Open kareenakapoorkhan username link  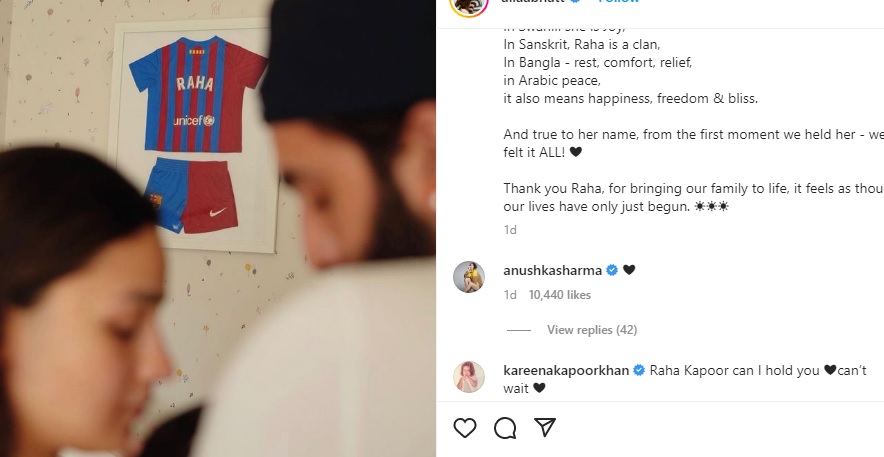[x=566, y=371]
